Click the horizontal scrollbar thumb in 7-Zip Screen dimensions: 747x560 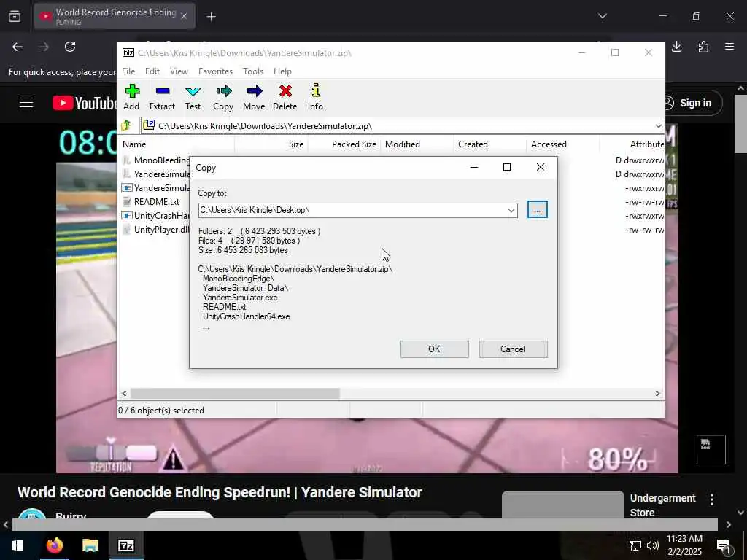[236, 393]
